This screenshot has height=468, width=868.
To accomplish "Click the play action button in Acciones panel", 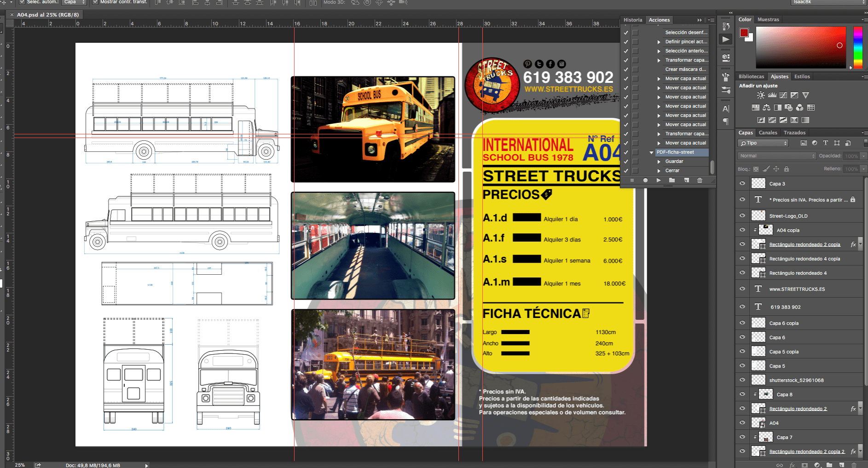I will pos(659,180).
